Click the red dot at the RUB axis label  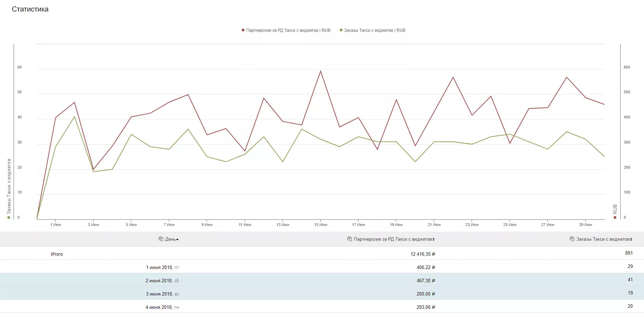(x=615, y=218)
